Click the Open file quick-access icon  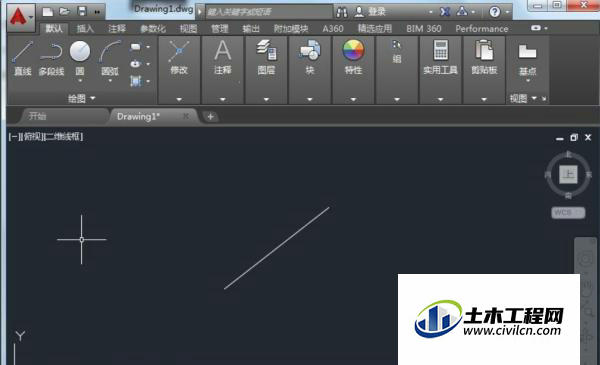(64, 12)
